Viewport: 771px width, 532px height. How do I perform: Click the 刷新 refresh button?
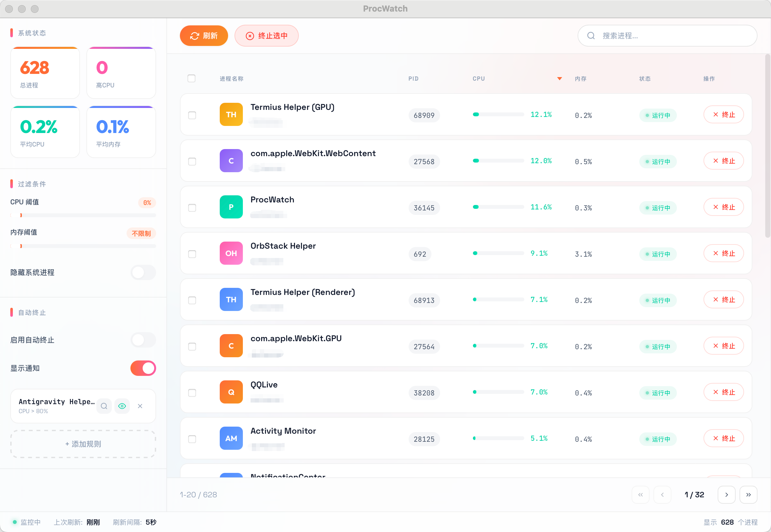204,36
